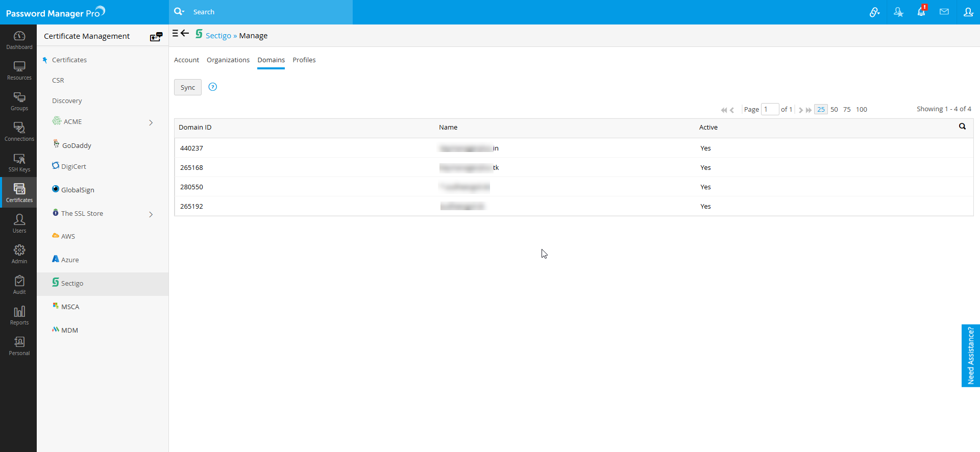Show 75 rows per page
This screenshot has width=980, height=452.
[x=847, y=110]
